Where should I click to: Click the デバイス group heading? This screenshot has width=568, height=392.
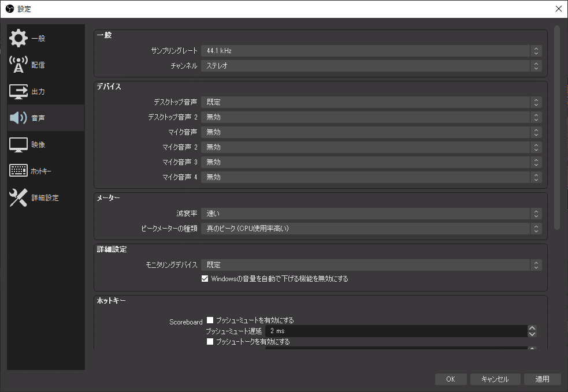pos(109,87)
